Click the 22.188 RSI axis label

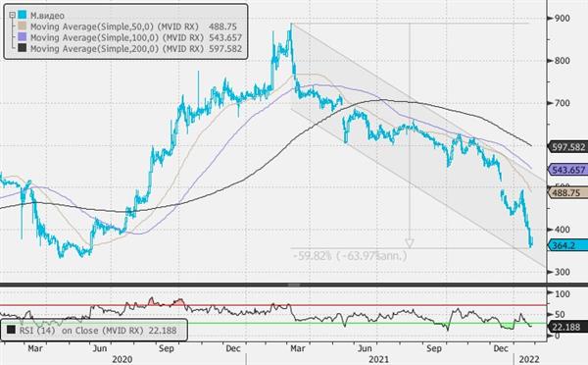pyautogui.click(x=567, y=327)
